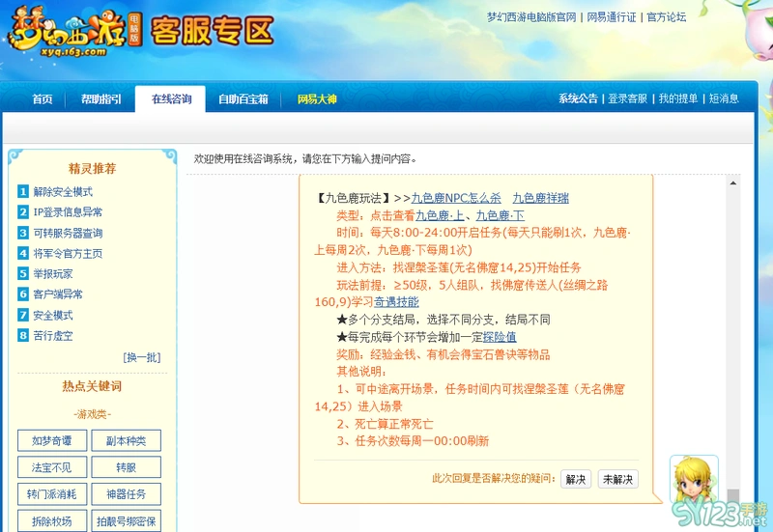Open the 九色鹿·上 link
The image size is (773, 532).
pos(440,215)
